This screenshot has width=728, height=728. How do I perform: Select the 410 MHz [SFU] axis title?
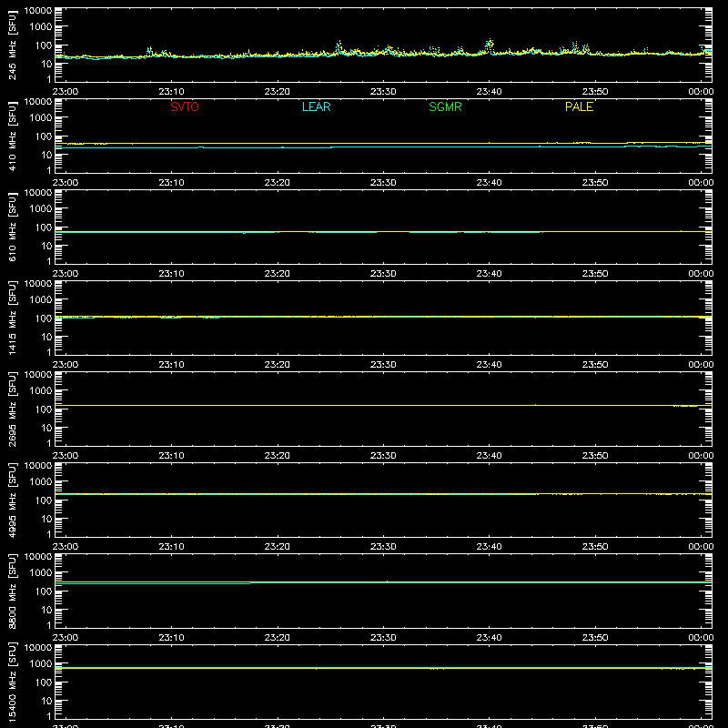coord(12,136)
